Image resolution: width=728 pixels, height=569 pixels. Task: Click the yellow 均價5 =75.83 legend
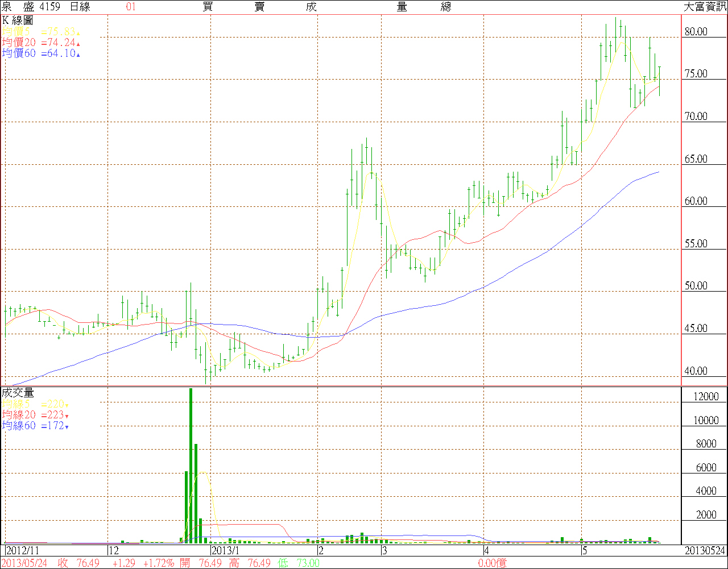pyautogui.click(x=39, y=32)
